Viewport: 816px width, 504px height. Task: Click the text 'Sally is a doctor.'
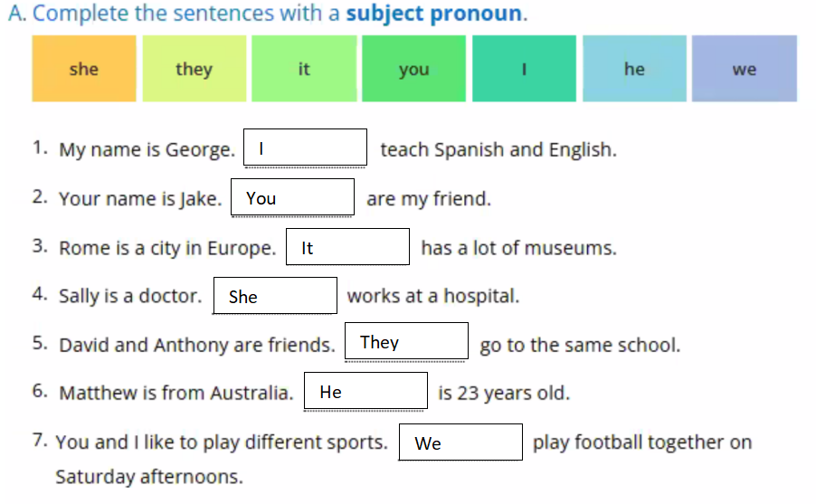click(130, 296)
